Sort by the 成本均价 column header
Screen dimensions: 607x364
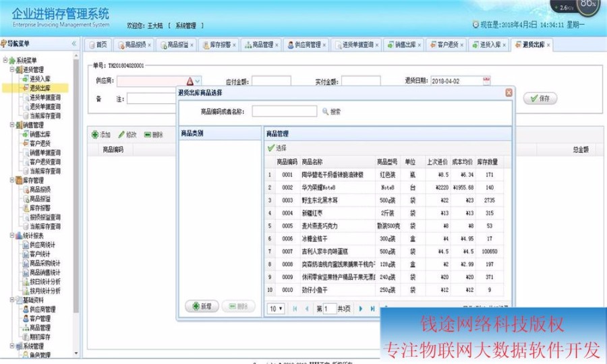coord(463,162)
